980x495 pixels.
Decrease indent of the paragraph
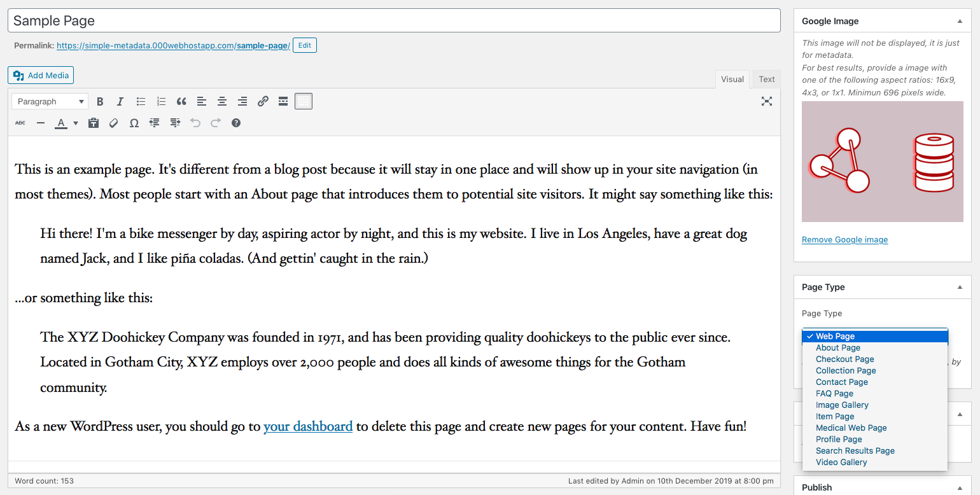(155, 123)
